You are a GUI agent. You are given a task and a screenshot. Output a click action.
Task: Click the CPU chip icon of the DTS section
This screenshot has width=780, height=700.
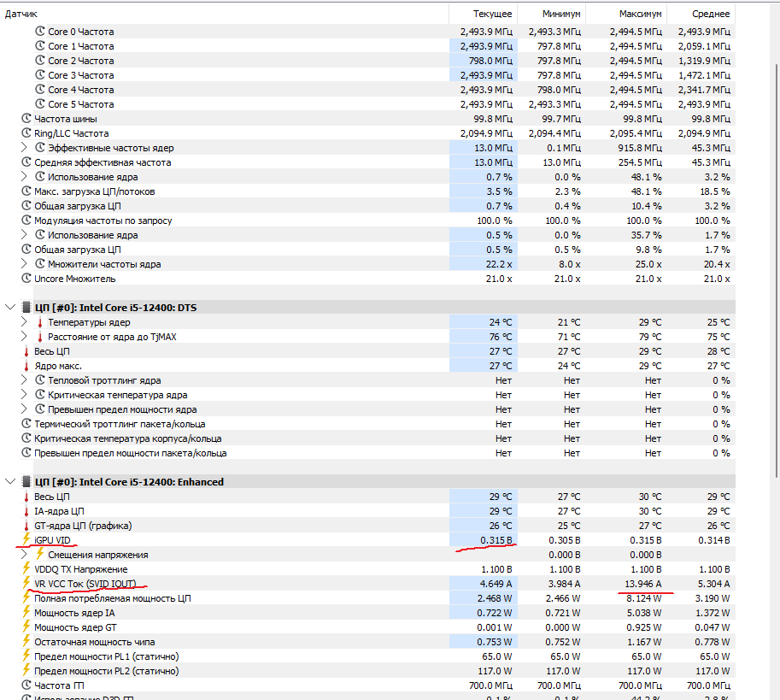[26, 308]
